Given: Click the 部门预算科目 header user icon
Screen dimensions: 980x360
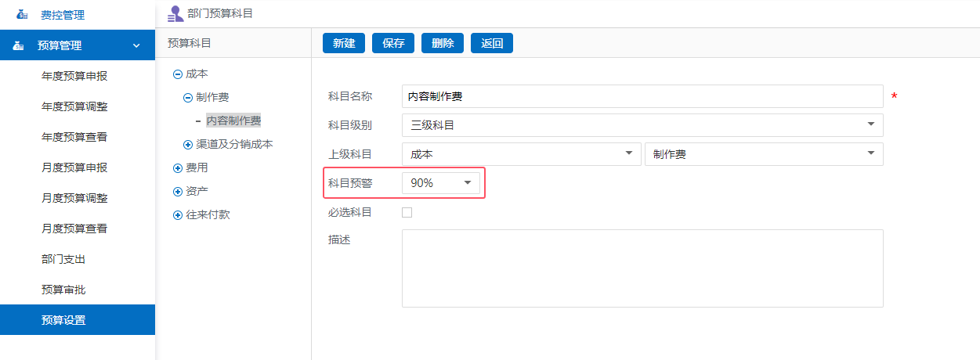Looking at the screenshot, I should 175,14.
